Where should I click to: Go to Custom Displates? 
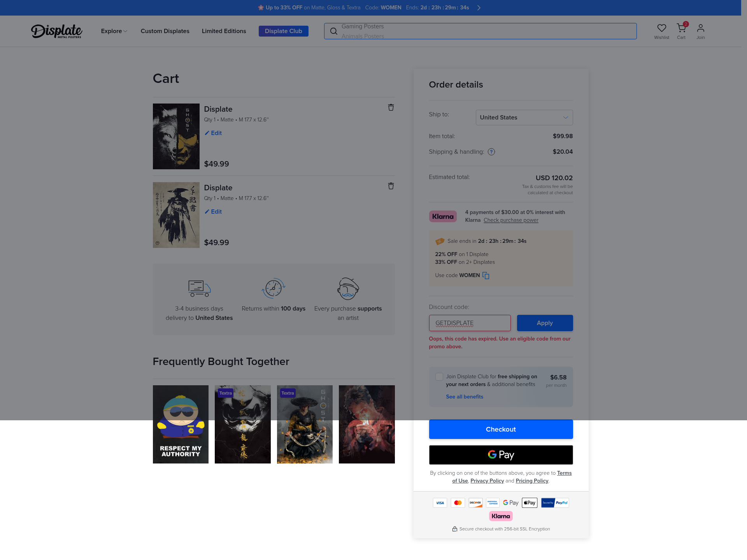click(165, 31)
